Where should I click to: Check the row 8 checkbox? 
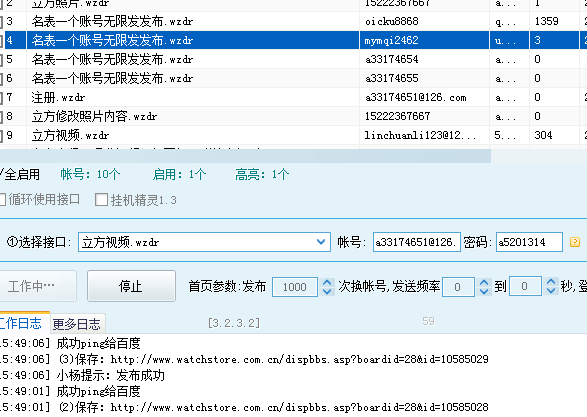click(x=1, y=116)
